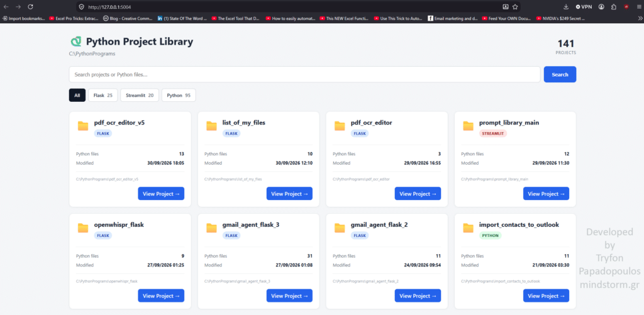Click the 'gmail_agent_flask_3' card title

[251, 224]
